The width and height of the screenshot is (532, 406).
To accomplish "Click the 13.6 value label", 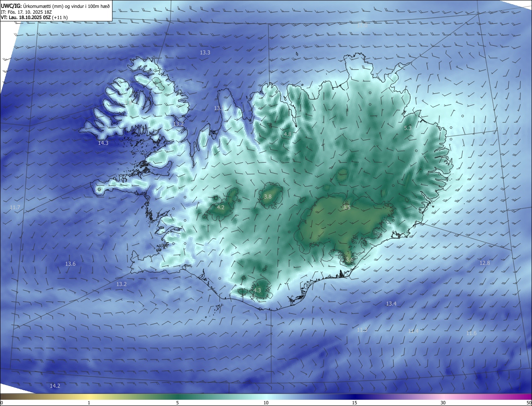I will click(71, 264).
